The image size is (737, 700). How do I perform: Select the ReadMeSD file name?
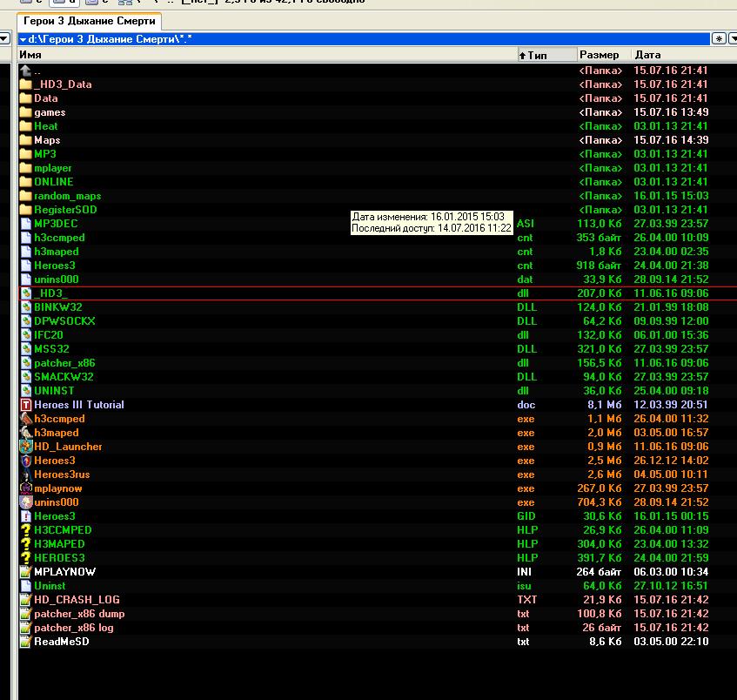pos(62,642)
